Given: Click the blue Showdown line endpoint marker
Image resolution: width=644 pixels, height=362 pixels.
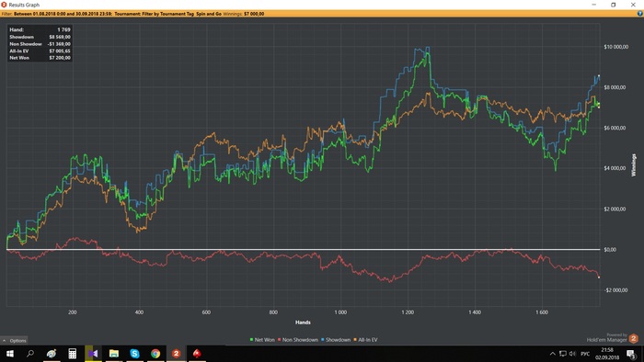Looking at the screenshot, I should click(x=599, y=76).
